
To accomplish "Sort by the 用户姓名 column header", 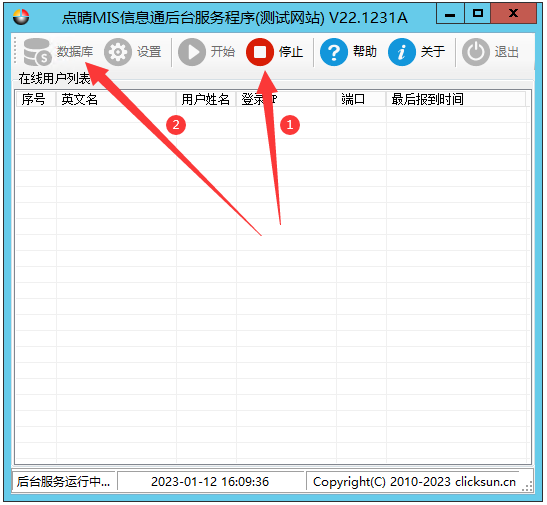I will click(206, 99).
